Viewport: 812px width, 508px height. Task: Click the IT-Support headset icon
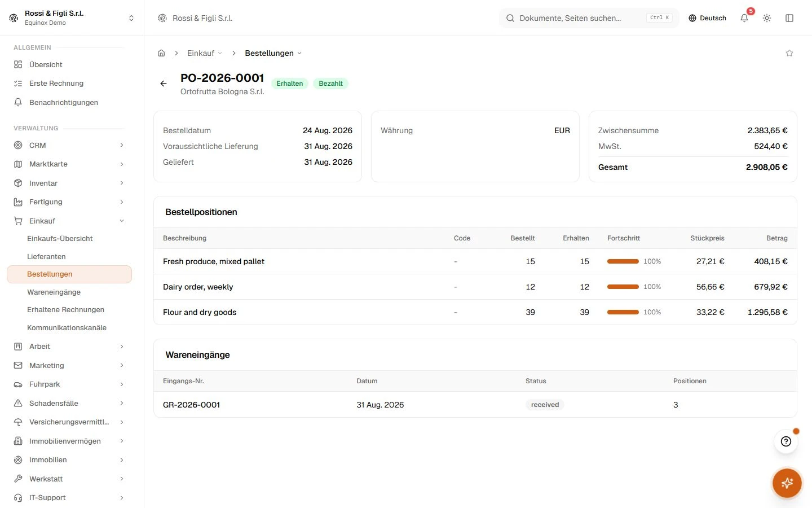18,498
